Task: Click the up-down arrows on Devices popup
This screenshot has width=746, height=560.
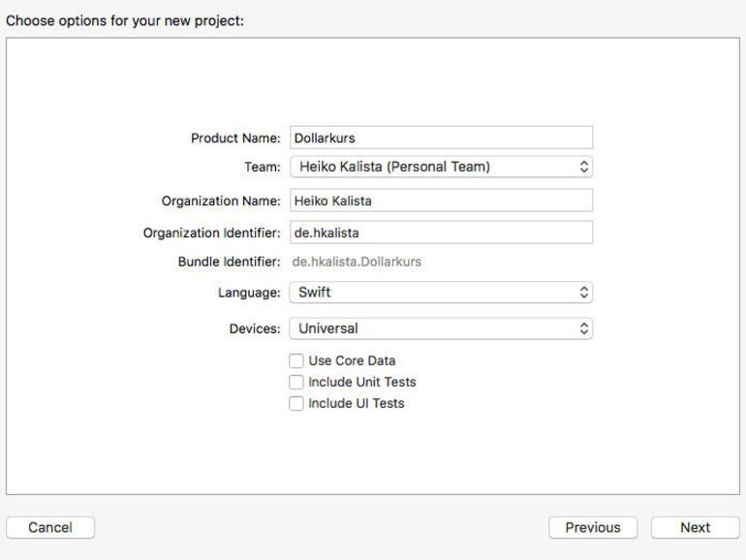Action: click(x=583, y=328)
